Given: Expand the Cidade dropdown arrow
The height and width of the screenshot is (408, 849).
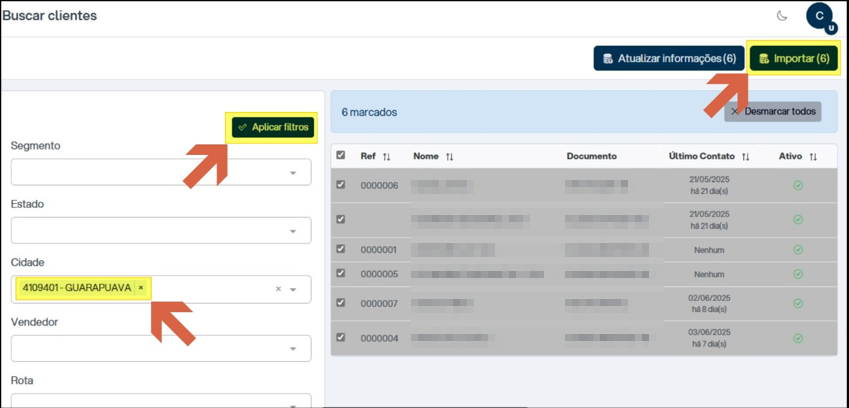Looking at the screenshot, I should pyautogui.click(x=293, y=289).
